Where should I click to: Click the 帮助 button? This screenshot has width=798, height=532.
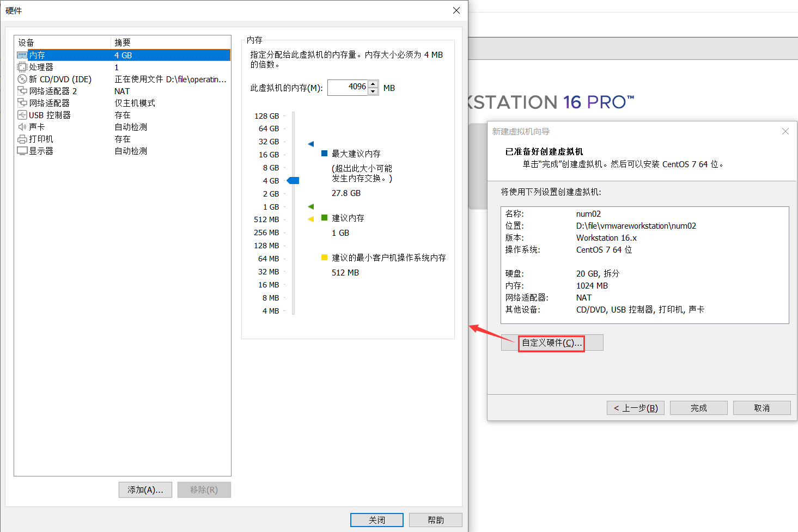point(436,520)
